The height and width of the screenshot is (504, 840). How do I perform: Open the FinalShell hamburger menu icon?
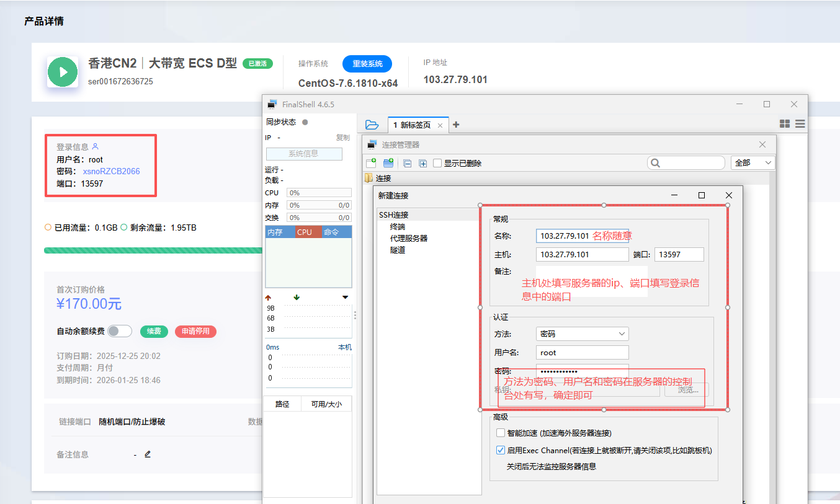pos(800,124)
